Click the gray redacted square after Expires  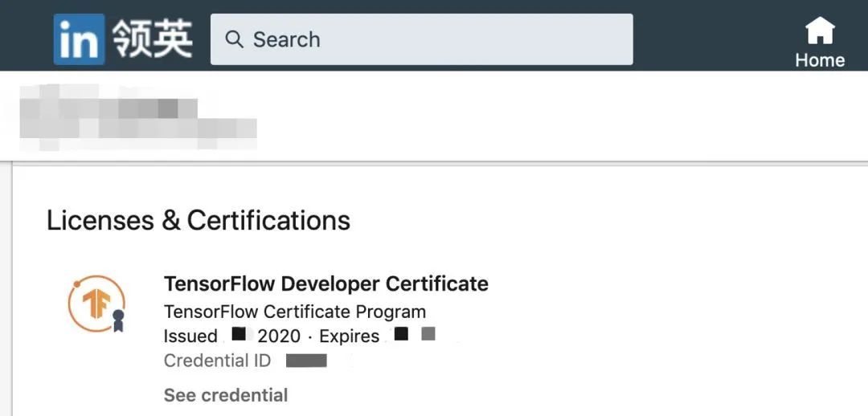(428, 333)
